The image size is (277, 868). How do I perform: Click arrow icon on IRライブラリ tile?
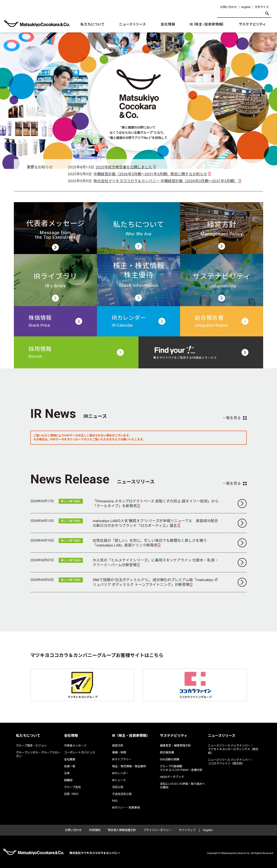pyautogui.click(x=55, y=298)
